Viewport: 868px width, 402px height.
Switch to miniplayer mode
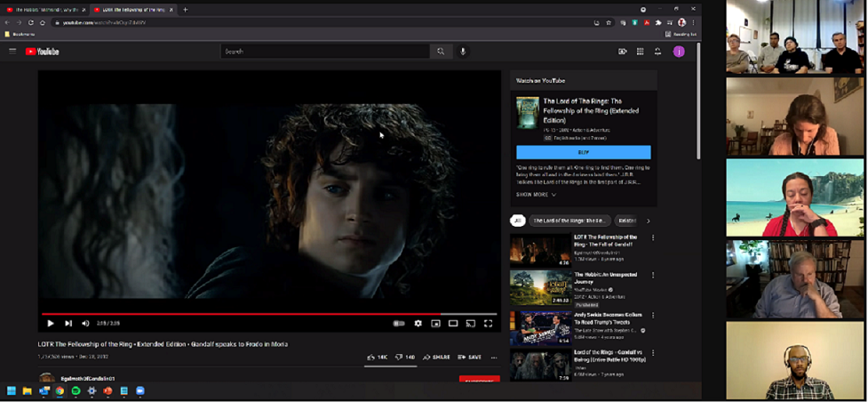click(x=435, y=324)
